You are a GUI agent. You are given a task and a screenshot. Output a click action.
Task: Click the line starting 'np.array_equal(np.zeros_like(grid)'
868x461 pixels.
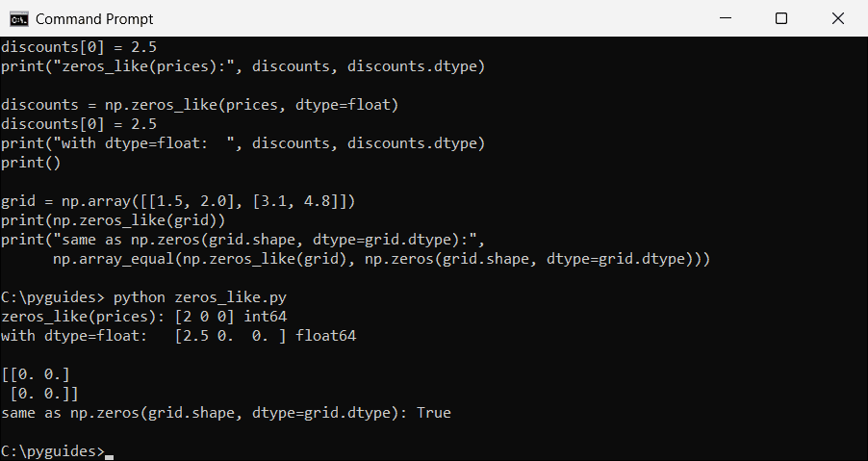(381, 259)
